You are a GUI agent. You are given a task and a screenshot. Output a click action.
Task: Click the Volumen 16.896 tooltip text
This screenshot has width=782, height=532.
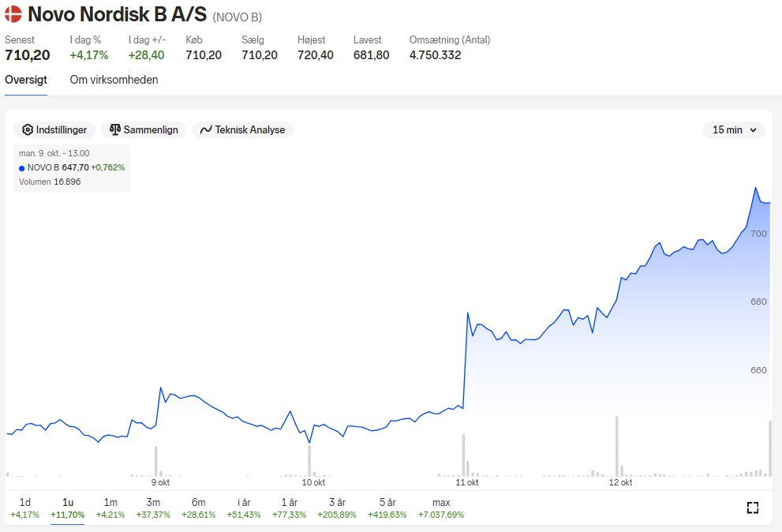(50, 182)
